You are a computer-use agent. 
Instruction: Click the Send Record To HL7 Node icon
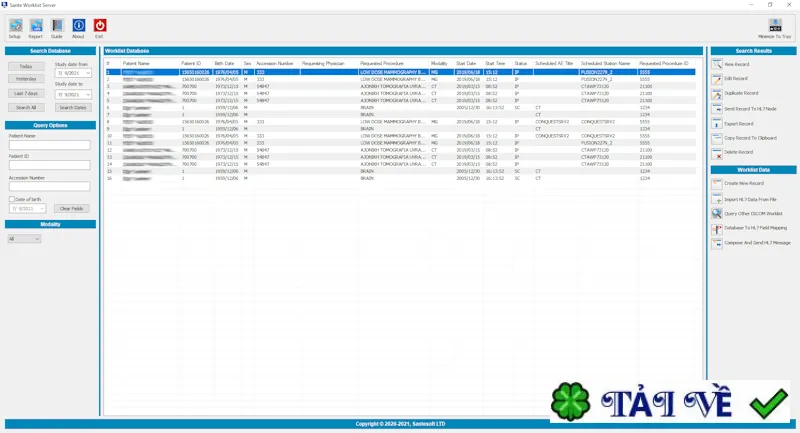(x=717, y=109)
